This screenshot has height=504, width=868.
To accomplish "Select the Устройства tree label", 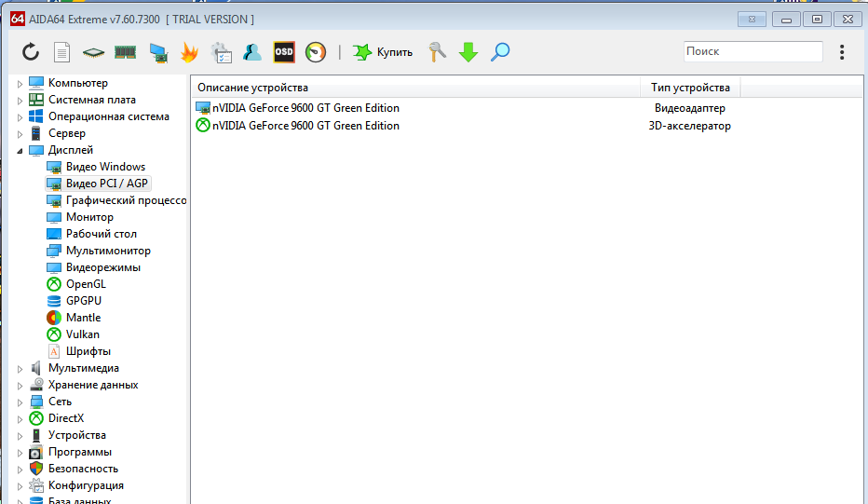I will click(x=77, y=435).
